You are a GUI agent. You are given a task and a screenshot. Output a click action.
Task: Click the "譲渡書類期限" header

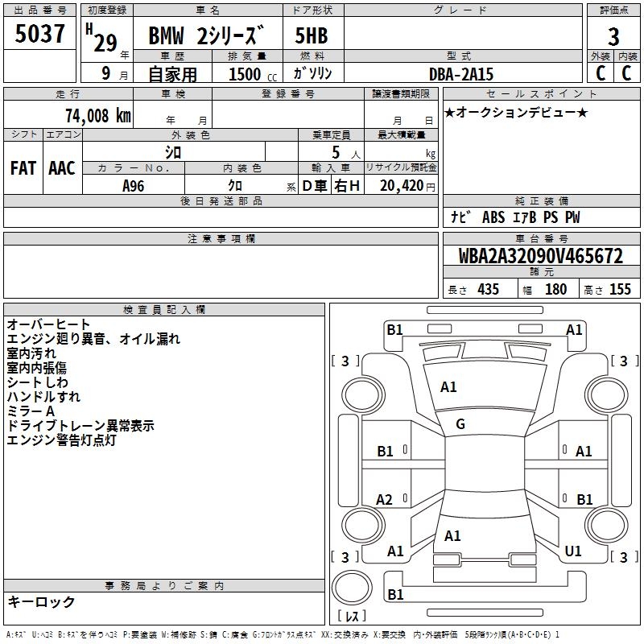point(401,93)
